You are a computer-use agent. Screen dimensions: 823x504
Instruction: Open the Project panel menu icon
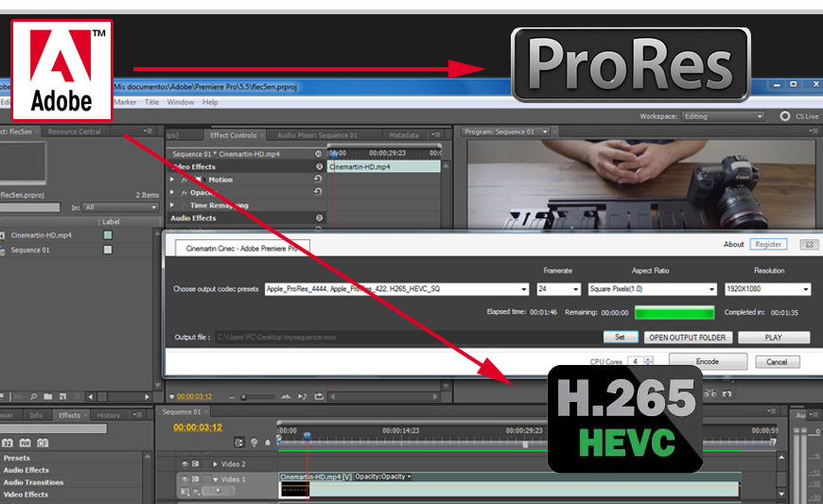click(x=148, y=131)
